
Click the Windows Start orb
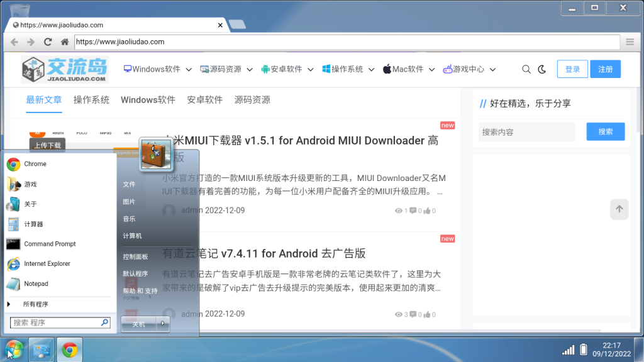(x=14, y=349)
